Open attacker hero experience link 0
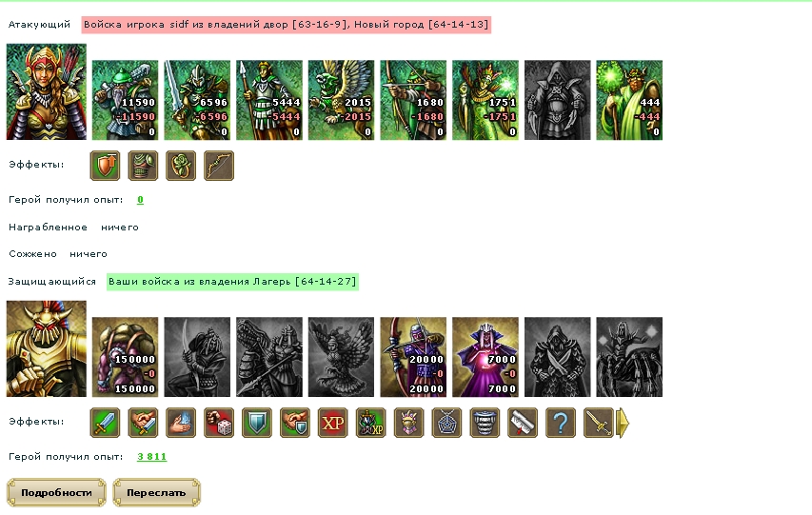This screenshot has height=515, width=812. tap(140, 200)
